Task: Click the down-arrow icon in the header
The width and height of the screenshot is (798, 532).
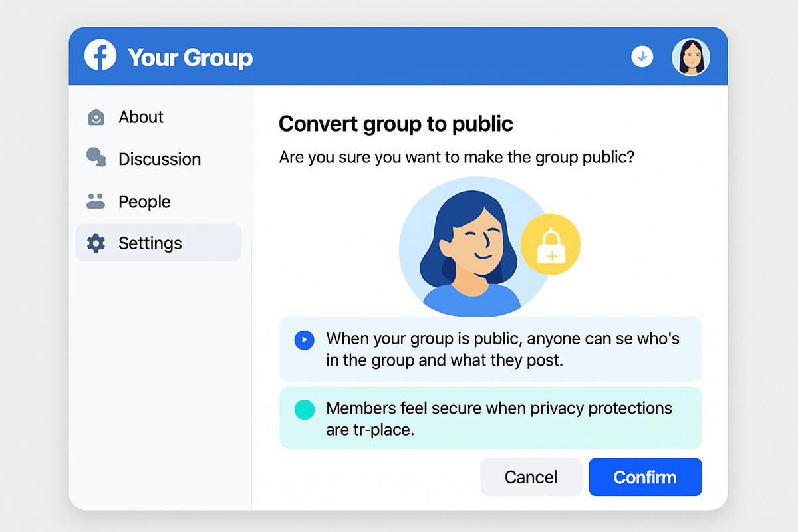Action: click(642, 57)
